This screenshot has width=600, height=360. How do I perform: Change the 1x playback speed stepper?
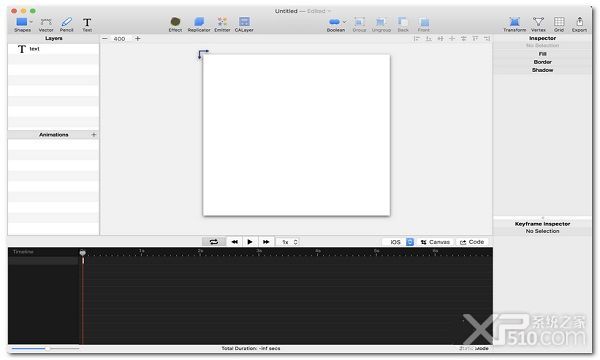coord(295,242)
